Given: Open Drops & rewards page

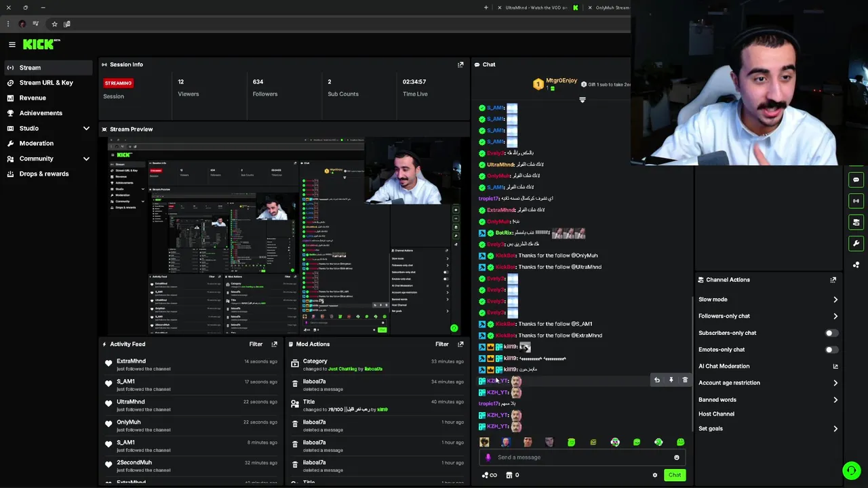Looking at the screenshot, I should (x=47, y=174).
